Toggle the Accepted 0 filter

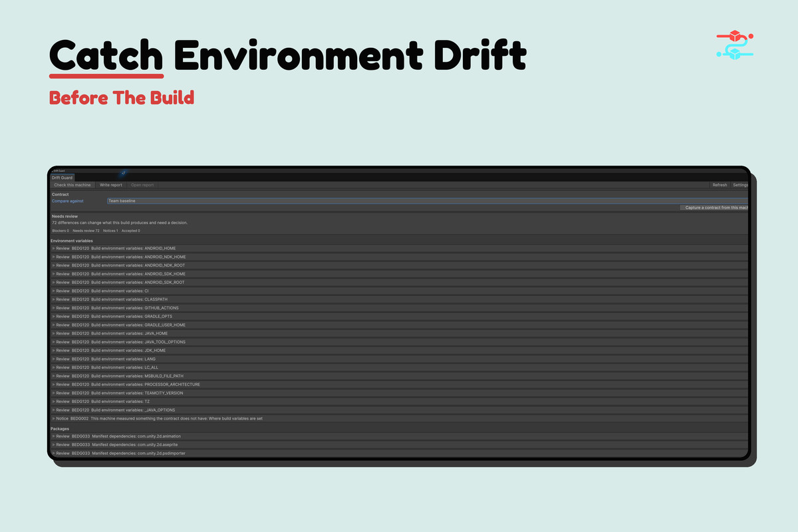pyautogui.click(x=130, y=231)
